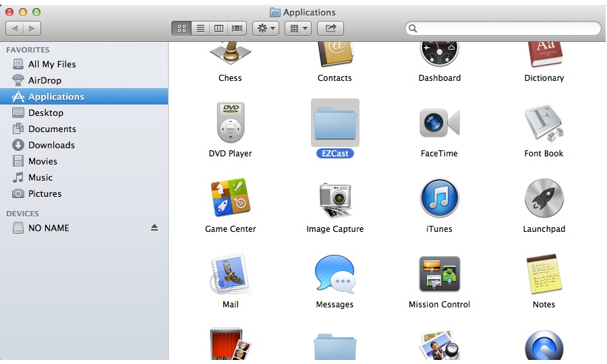Switch to column view
607x364 pixels.
219,28
